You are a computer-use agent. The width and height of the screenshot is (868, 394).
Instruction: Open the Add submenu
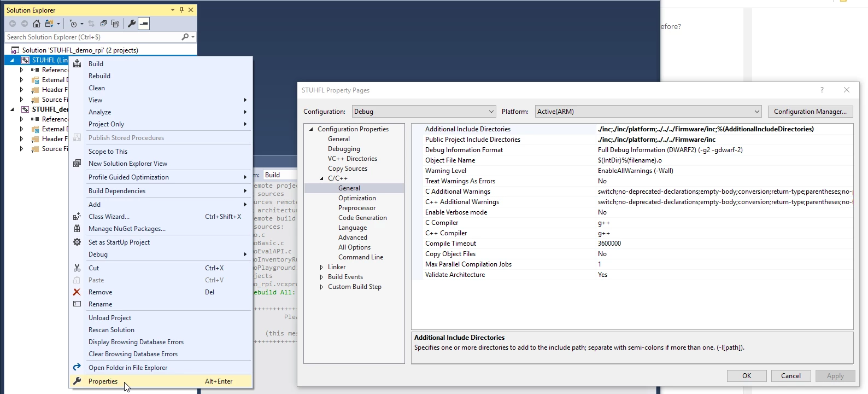[161, 205]
